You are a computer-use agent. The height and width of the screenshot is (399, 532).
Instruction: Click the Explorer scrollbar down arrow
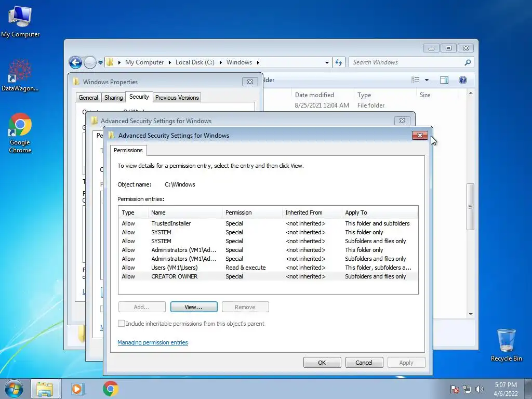pos(471,314)
